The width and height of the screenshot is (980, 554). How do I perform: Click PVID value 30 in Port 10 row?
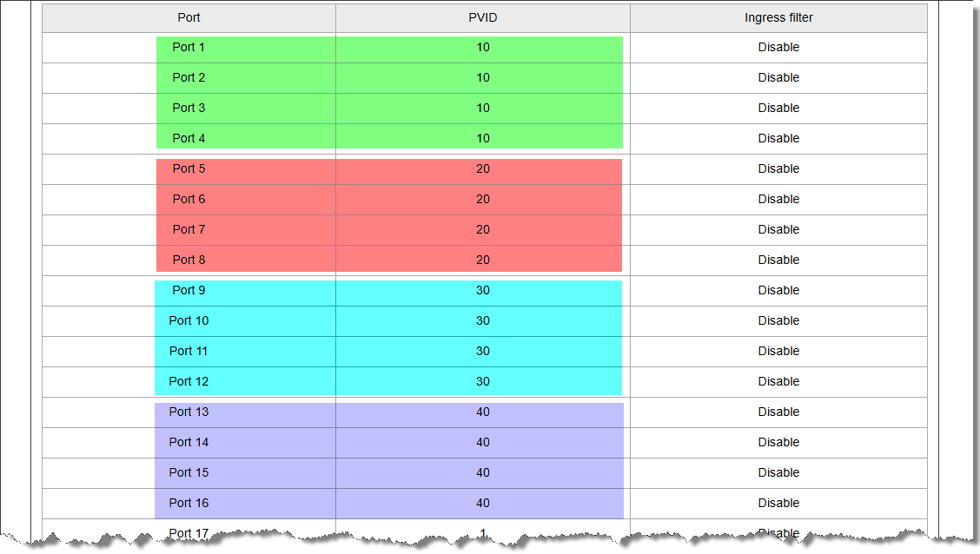pyautogui.click(x=482, y=321)
